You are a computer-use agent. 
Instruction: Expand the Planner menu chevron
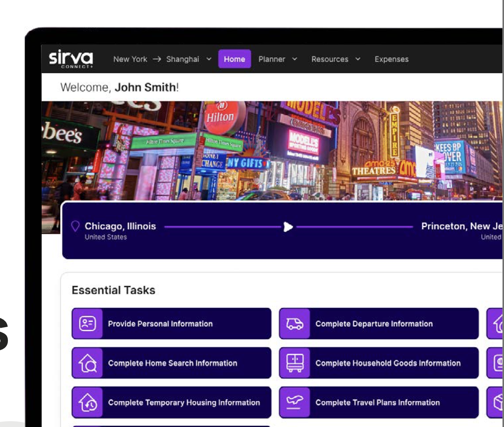coord(294,59)
